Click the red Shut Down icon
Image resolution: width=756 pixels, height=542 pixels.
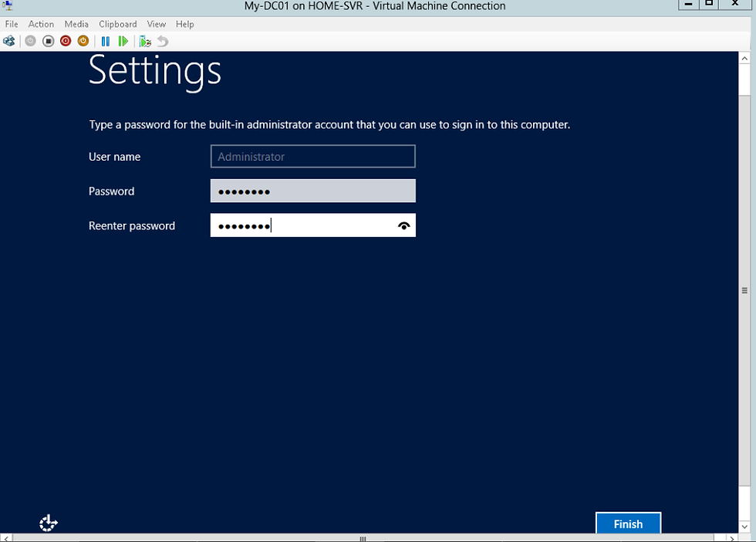[66, 41]
